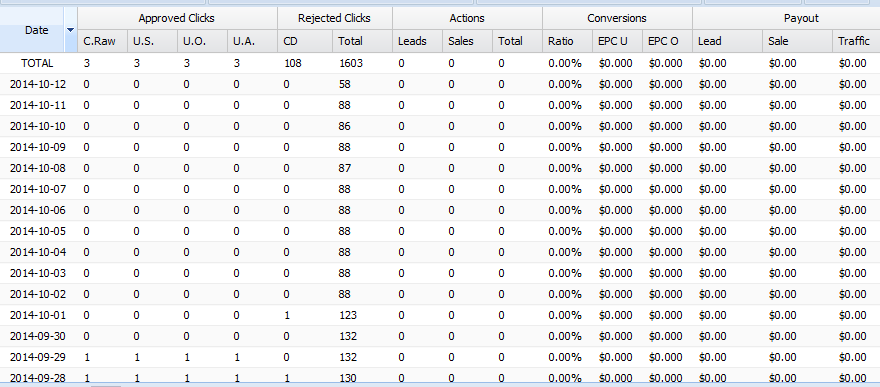Viewport: 880px width, 387px height.
Task: Select the Leads column header
Action: 418,41
